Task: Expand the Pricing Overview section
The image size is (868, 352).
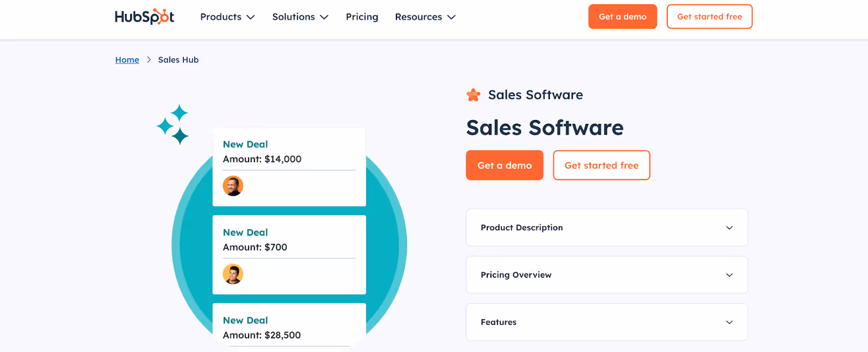Action: click(607, 275)
